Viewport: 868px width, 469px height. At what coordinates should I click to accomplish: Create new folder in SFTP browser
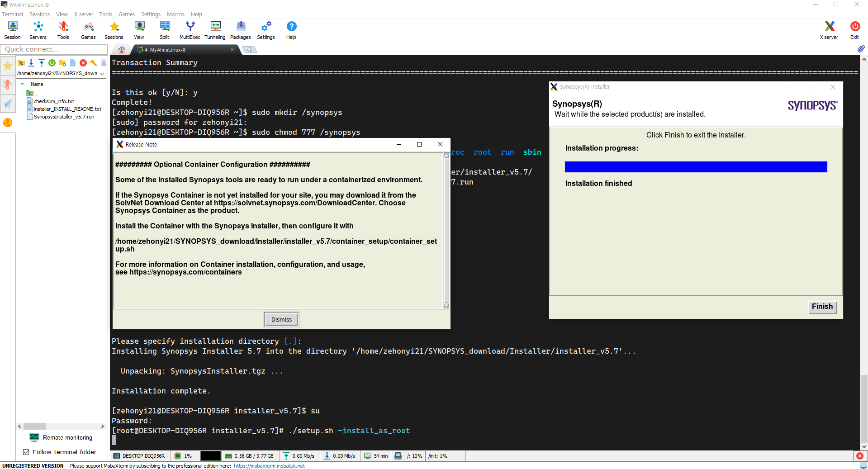62,63
